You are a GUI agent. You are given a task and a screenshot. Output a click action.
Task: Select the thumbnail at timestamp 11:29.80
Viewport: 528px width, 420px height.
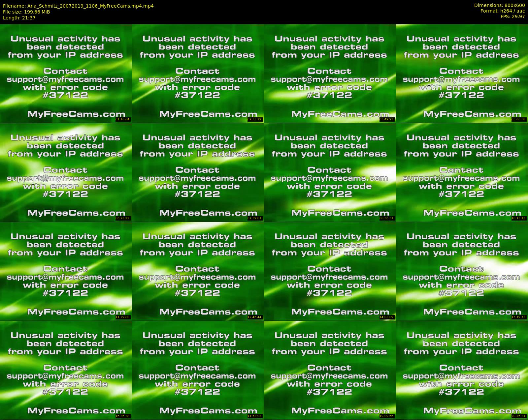pos(66,271)
